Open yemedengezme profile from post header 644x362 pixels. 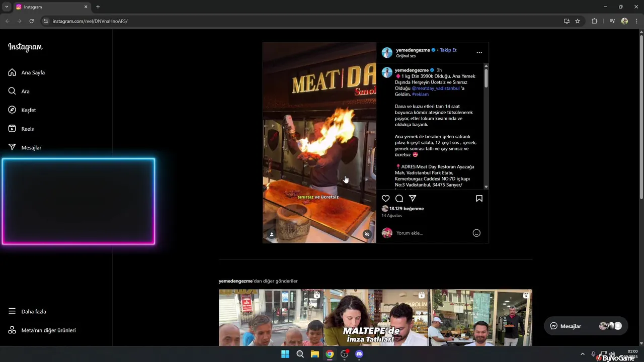(x=413, y=50)
